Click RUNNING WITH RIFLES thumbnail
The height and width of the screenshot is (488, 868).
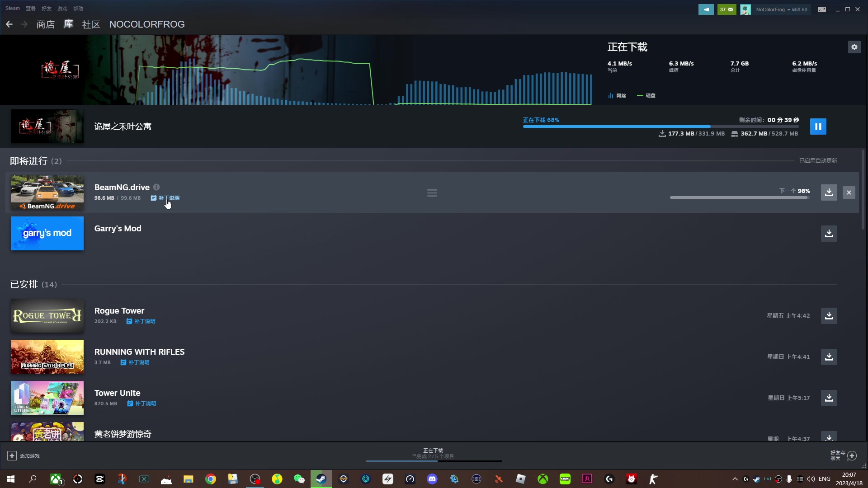47,357
